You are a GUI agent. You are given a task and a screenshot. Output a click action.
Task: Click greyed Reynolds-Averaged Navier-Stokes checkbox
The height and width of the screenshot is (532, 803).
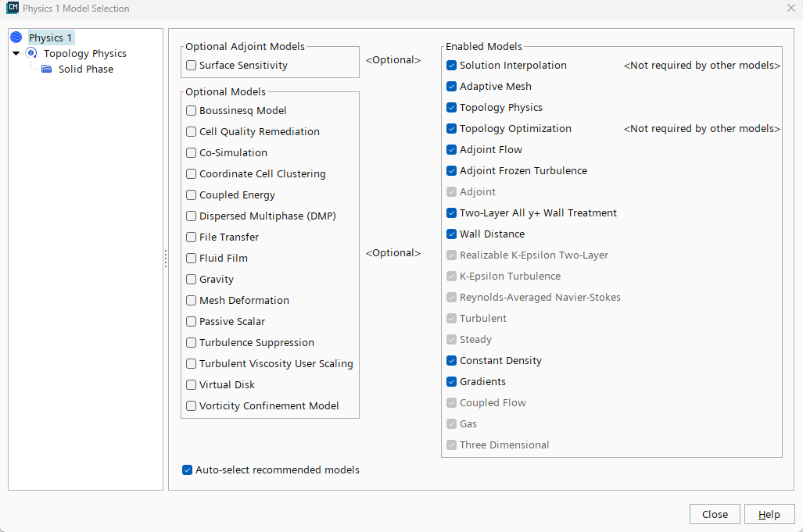point(451,297)
